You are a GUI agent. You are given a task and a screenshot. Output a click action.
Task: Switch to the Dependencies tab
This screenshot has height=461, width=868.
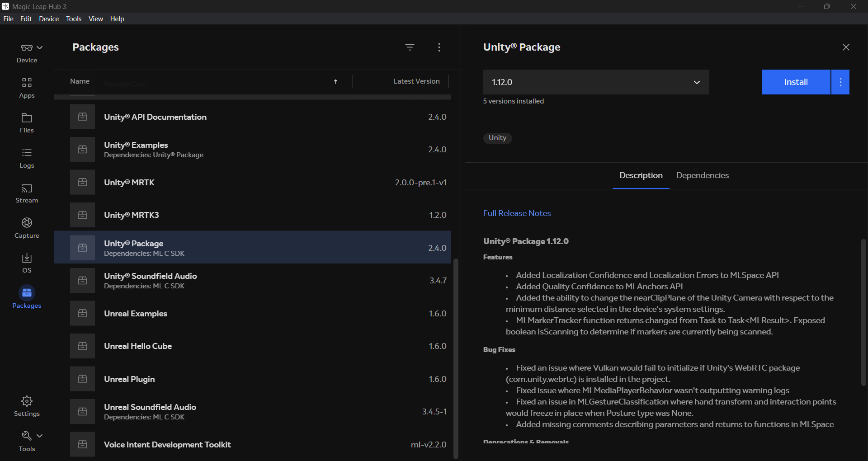(702, 176)
